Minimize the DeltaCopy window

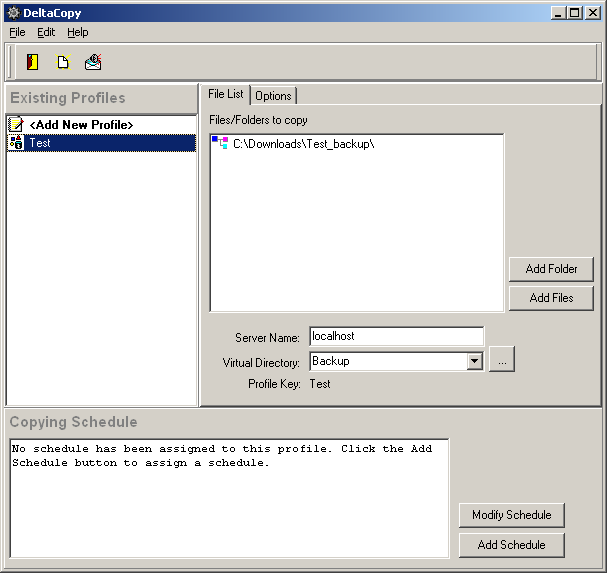(x=558, y=13)
